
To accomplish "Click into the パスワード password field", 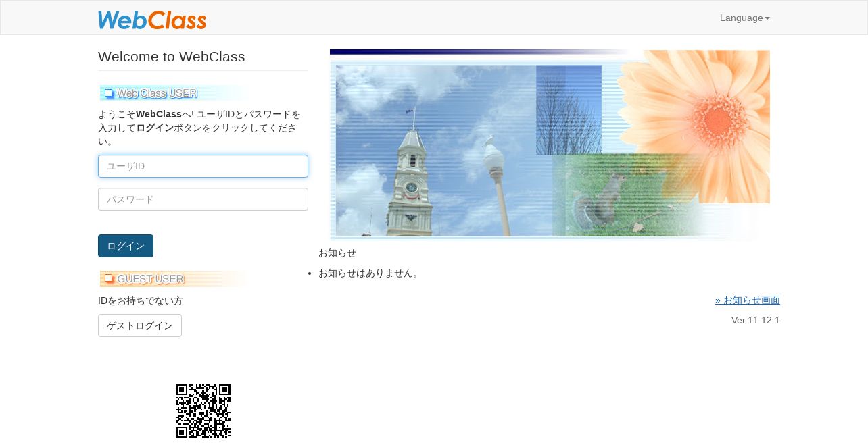I will click(x=203, y=199).
